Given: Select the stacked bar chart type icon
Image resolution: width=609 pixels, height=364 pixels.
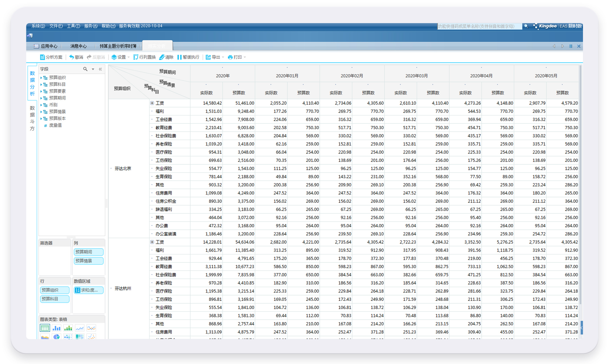Looking at the screenshot, I should pos(68,328).
